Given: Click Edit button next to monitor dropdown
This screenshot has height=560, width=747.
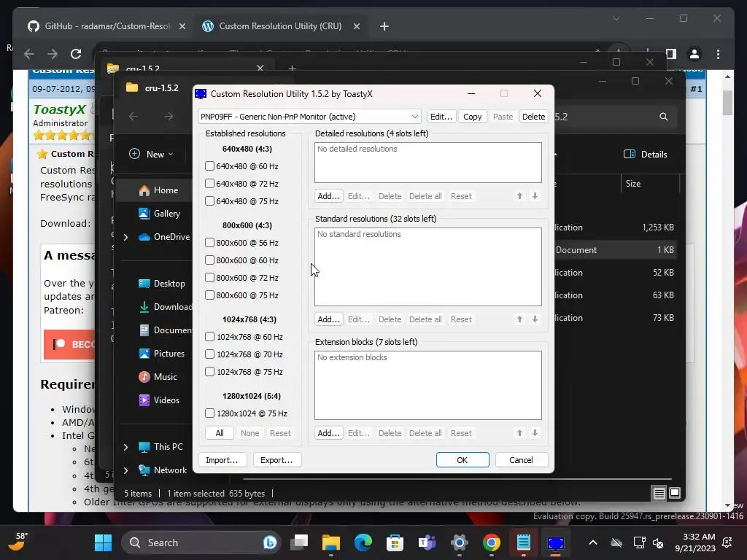Looking at the screenshot, I should 441,117.
